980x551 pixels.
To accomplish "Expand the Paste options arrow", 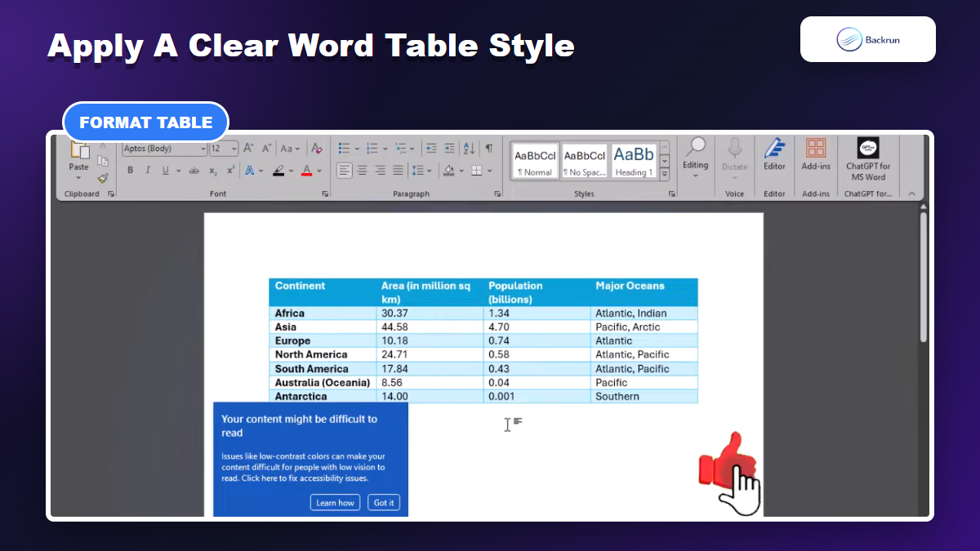I will click(79, 177).
